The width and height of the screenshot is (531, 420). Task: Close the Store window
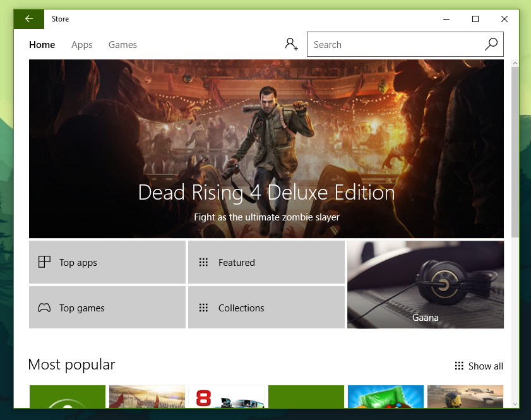click(x=504, y=19)
